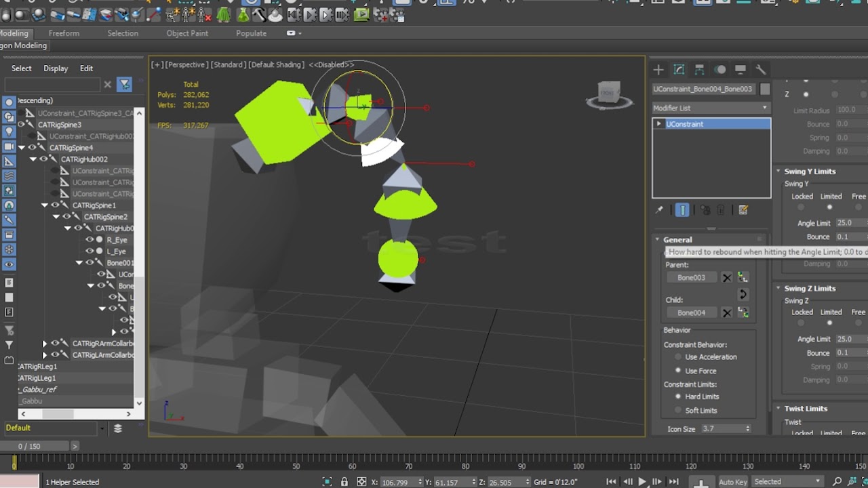Toggle the selection lock padlock icon
Image resolution: width=868 pixels, height=488 pixels.
[x=344, y=482]
